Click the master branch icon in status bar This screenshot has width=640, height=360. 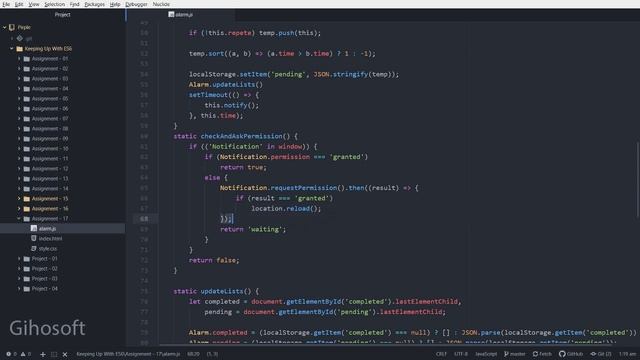[x=506, y=354]
